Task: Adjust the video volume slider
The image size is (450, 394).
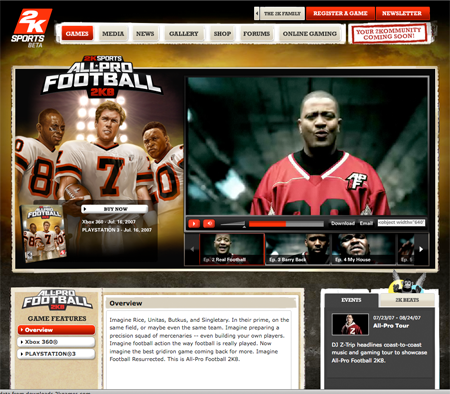Action: 233,224
